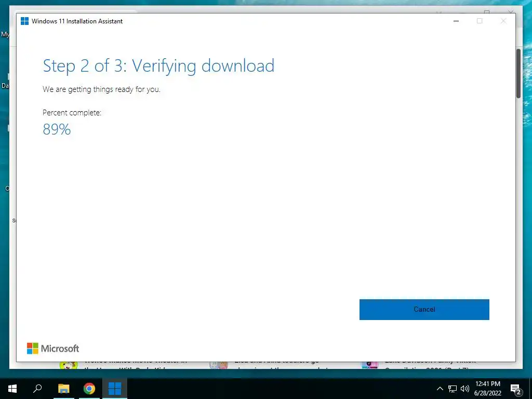Open notification center with 2 notifications
532x399 pixels.
click(516, 389)
